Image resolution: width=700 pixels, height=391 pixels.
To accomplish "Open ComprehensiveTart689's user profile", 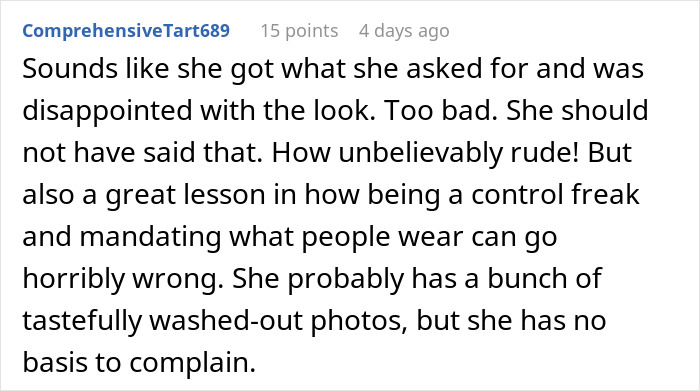I will click(x=126, y=31).
